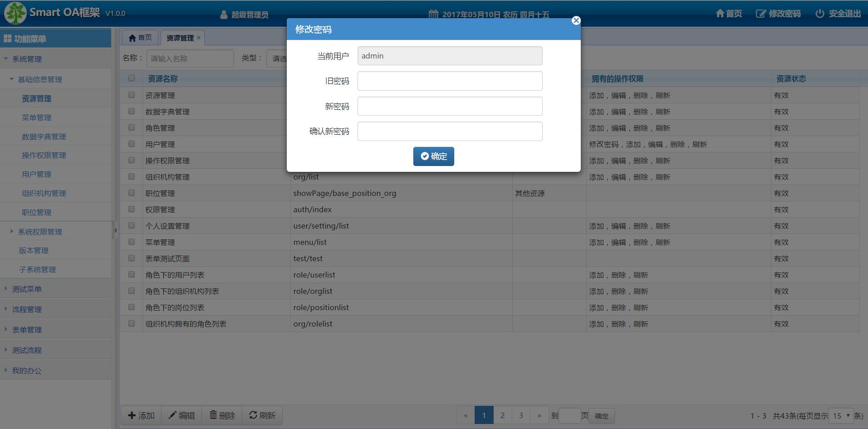Go to page 2 in pagination

coord(502,415)
